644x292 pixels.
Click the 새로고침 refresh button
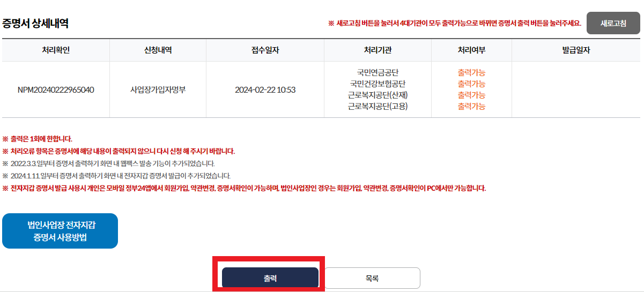[613, 24]
